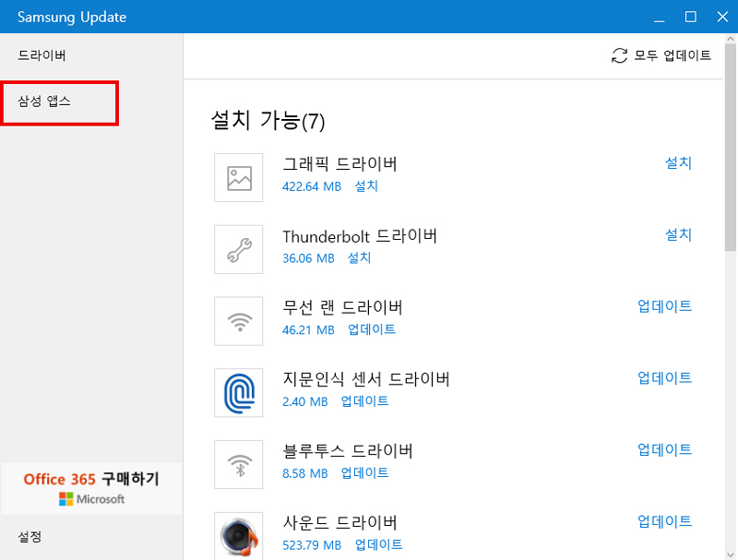Click the 무선 랜 드라이버 title text

tap(342, 308)
